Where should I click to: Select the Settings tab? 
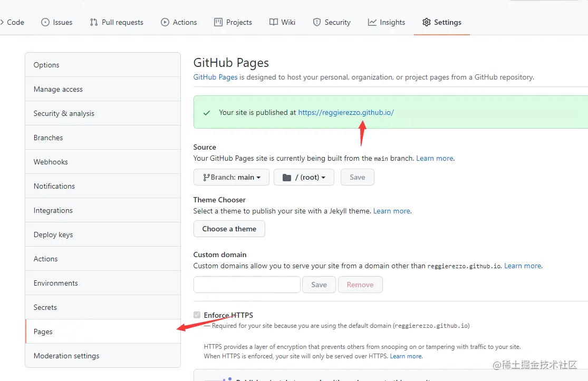pos(442,22)
